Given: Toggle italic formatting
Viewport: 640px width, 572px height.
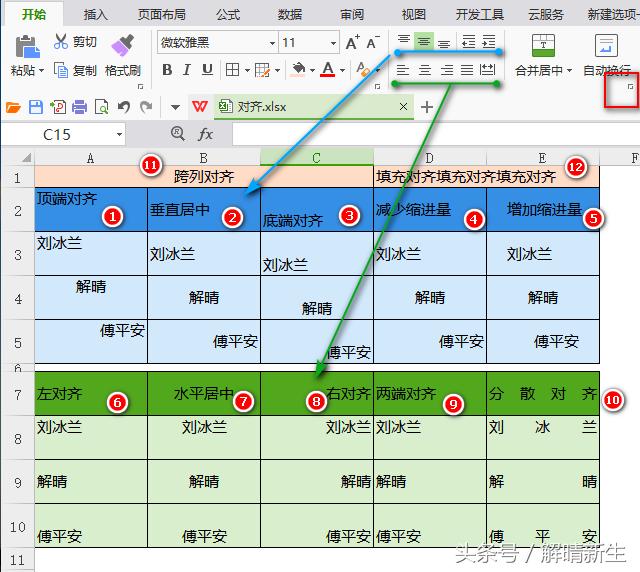Looking at the screenshot, I should [x=187, y=70].
